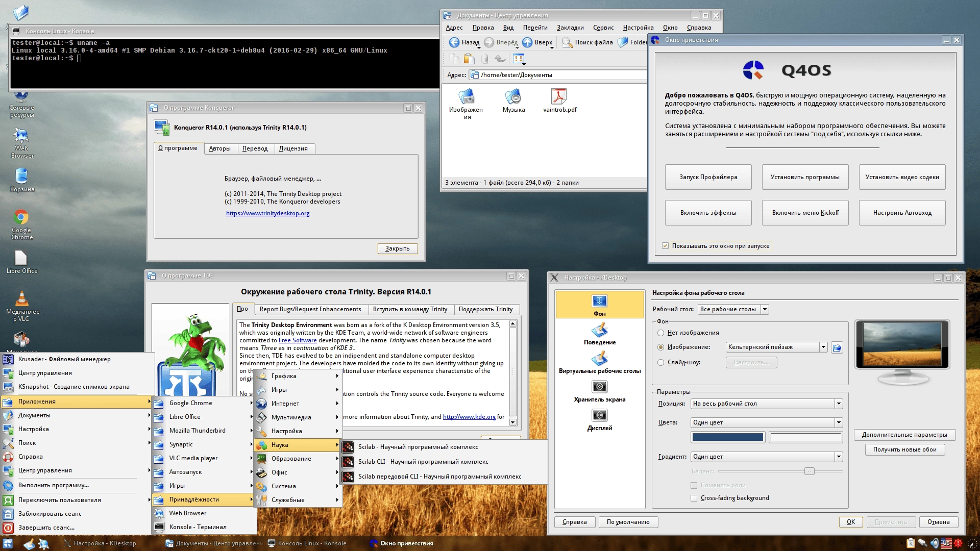980x551 pixels.
Task: Click the Адрес location field in file manager
Action: tap(558, 75)
